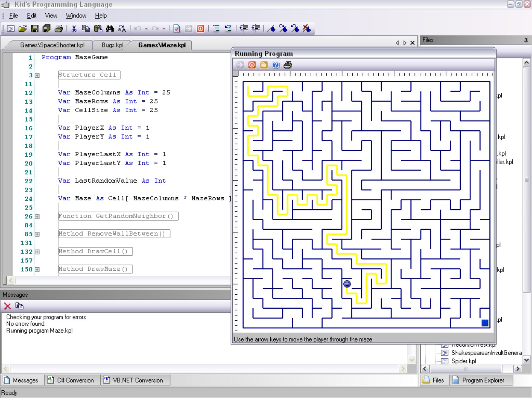This screenshot has height=398, width=532.
Task: Switch to the Bugs.kpl tab
Action: (x=113, y=45)
